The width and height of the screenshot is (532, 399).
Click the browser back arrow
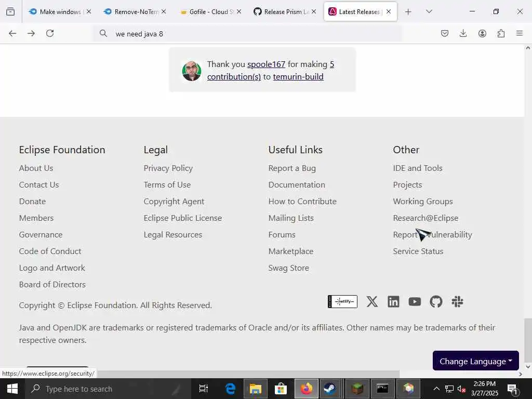tap(12, 33)
